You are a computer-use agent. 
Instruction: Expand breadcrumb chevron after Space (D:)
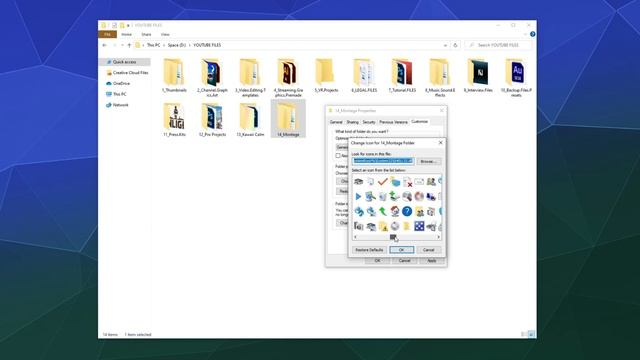(189, 45)
